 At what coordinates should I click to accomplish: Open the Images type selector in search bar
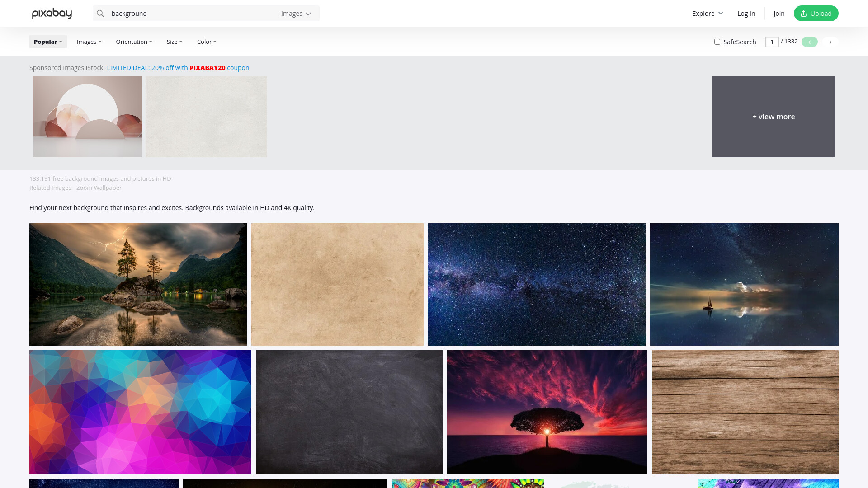[x=296, y=14]
